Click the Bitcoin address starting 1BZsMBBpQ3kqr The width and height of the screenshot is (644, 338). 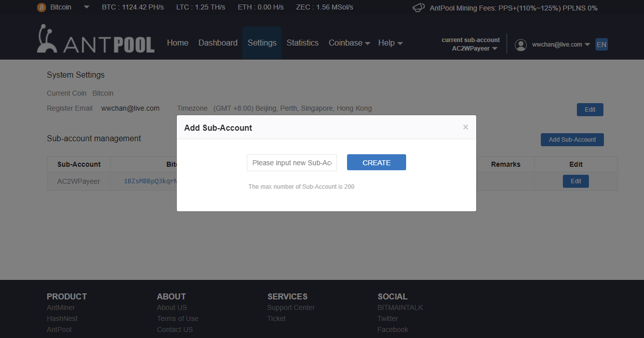click(150, 181)
